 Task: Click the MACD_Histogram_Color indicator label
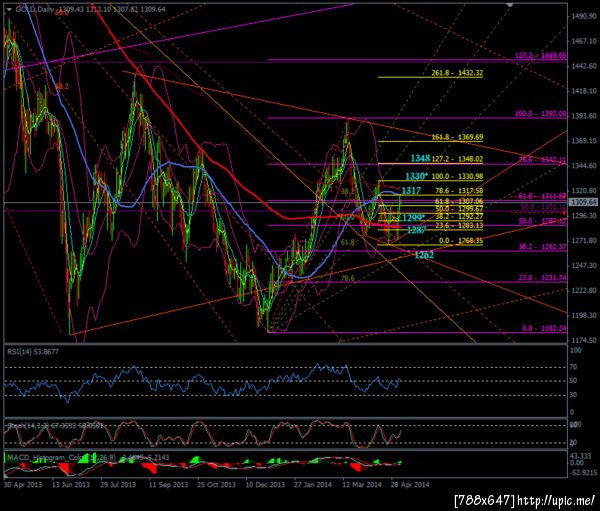(x=88, y=457)
